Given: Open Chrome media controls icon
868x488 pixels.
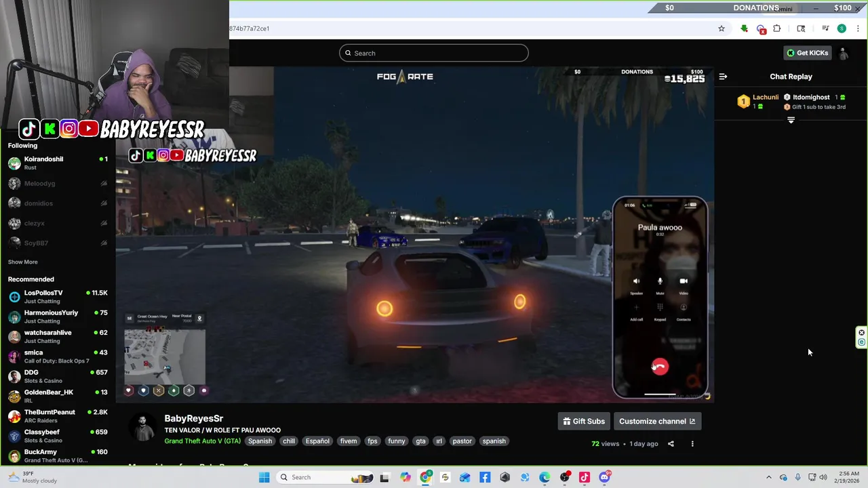Looking at the screenshot, I should 825,28.
